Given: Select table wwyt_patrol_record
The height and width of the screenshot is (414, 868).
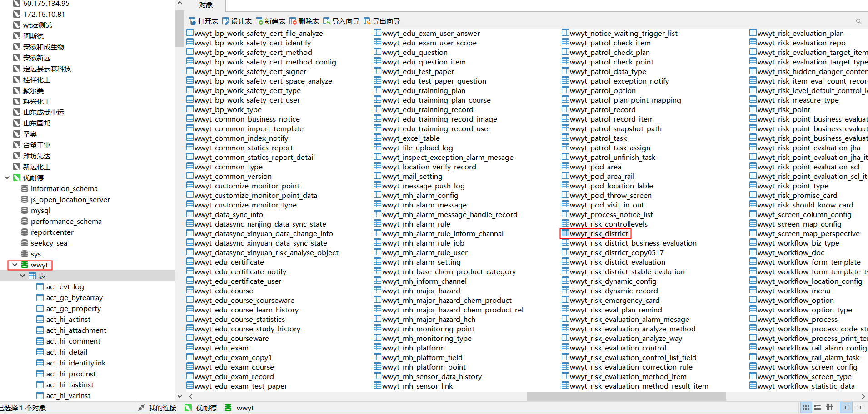Looking at the screenshot, I should point(603,109).
